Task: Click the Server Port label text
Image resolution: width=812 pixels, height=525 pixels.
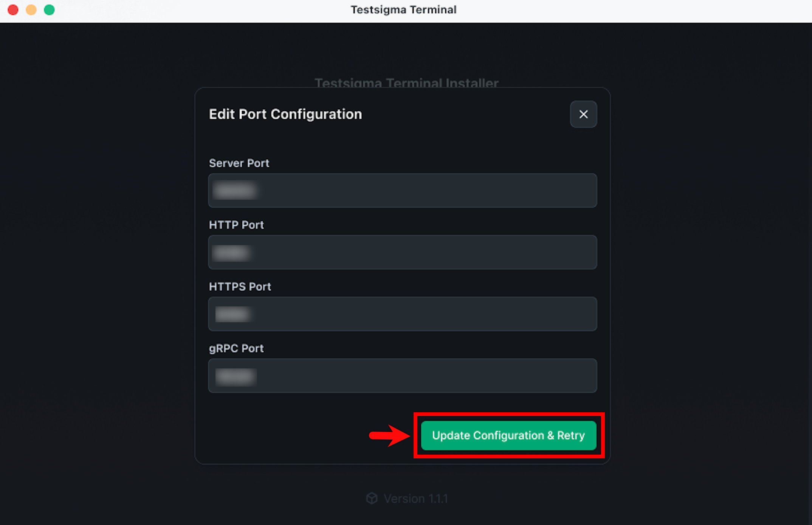Action: tap(239, 163)
